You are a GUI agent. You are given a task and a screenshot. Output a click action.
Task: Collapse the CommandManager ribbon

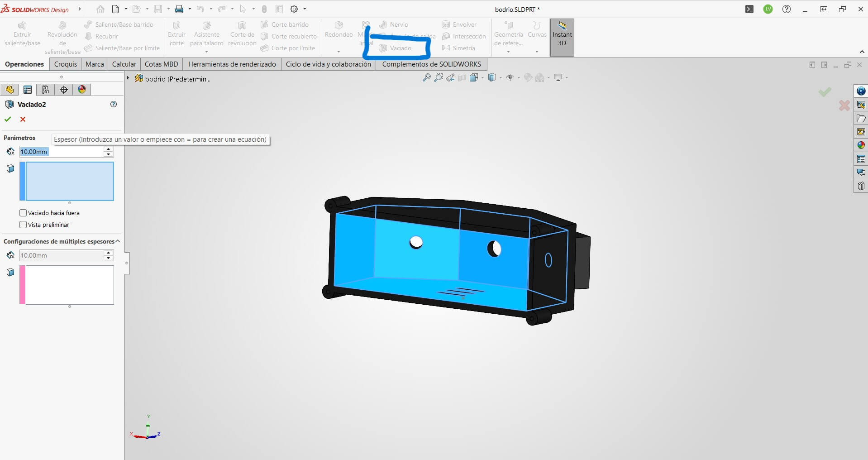[x=862, y=52]
